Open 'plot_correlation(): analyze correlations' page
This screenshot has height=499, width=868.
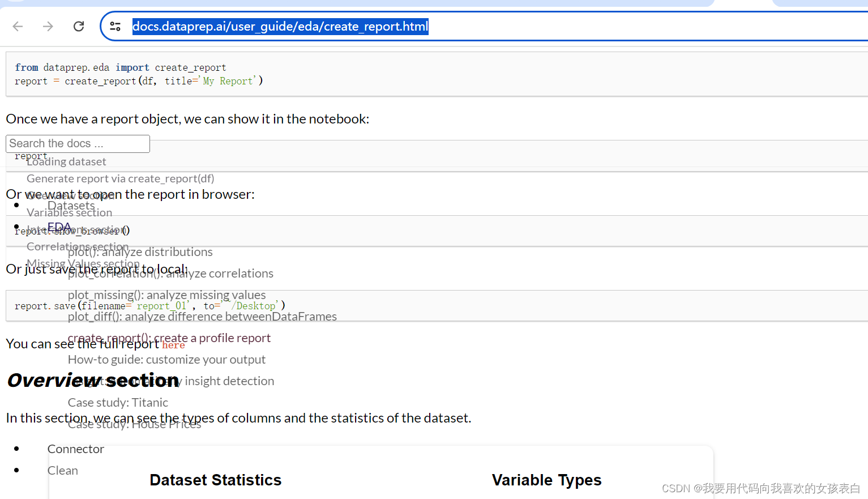point(170,273)
